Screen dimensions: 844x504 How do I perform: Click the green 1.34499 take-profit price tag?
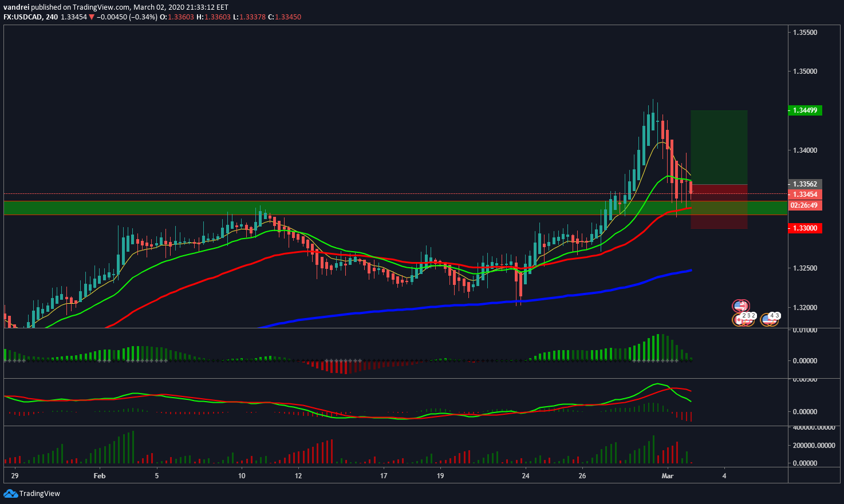pos(805,110)
